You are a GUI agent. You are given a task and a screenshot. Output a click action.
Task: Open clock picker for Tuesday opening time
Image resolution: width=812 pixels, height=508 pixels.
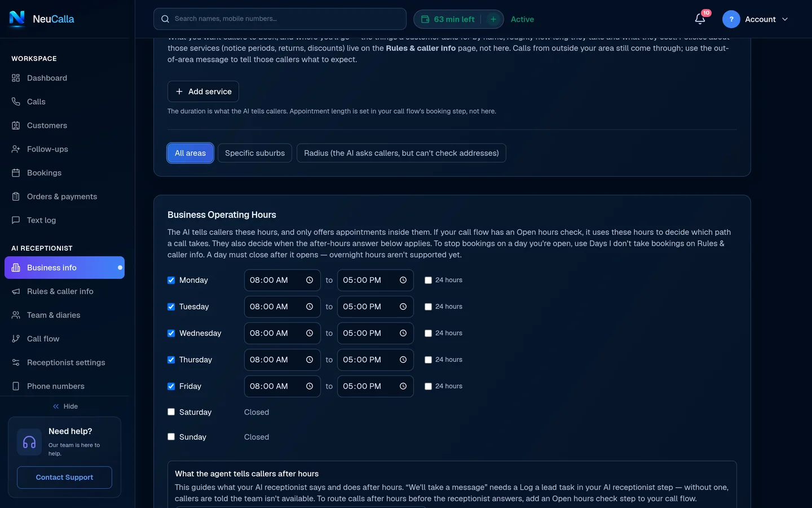tap(310, 306)
